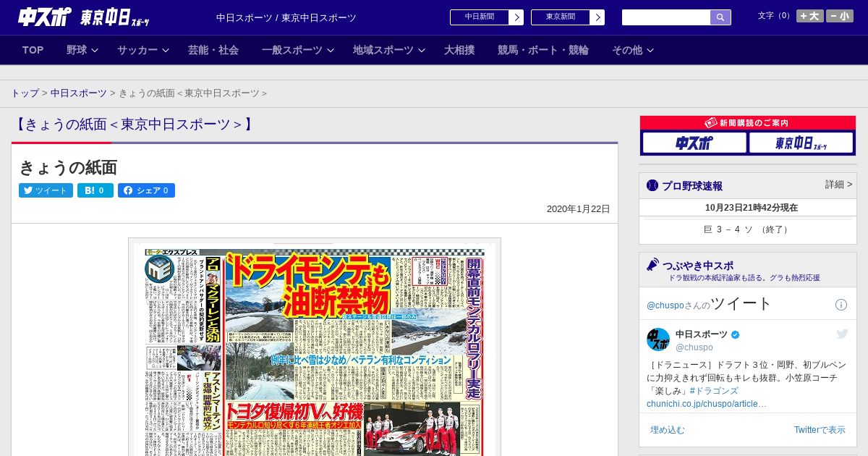868x456 pixels.
Task: Click the 新聞購読のご案内 banner heading
Action: (748, 123)
